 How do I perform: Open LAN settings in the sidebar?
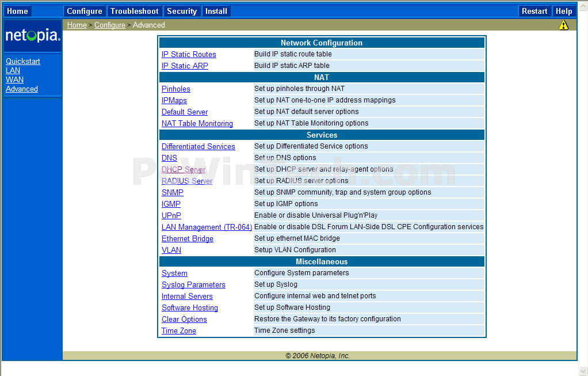(13, 71)
